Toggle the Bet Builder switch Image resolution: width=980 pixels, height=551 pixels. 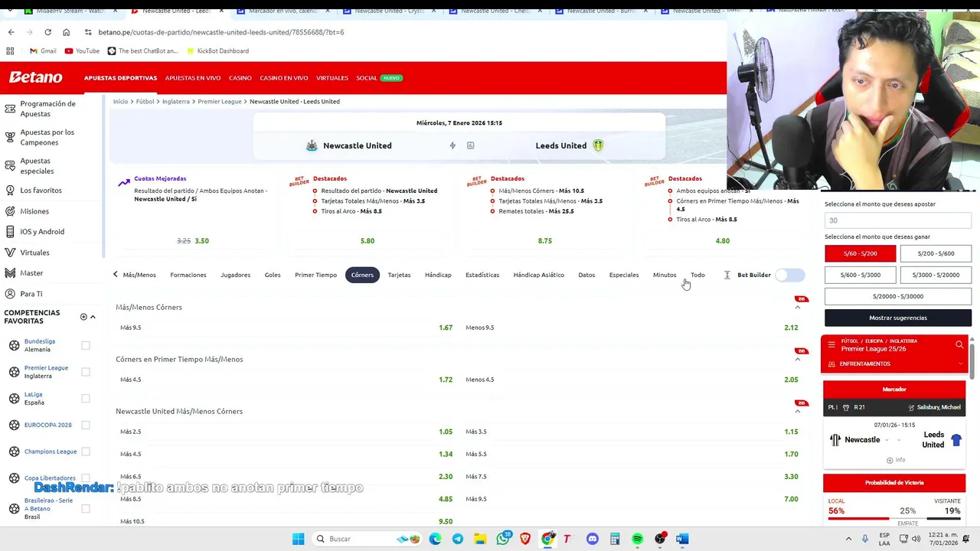[790, 275]
